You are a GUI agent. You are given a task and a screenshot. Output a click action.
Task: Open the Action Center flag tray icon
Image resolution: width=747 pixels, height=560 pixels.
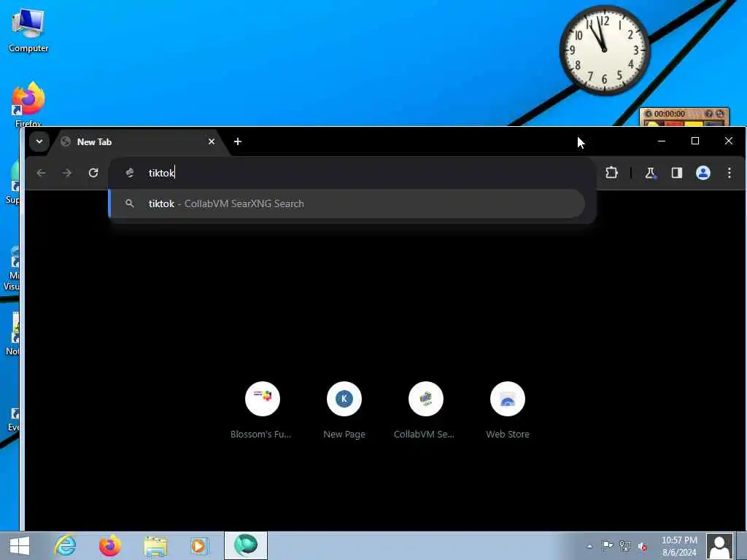tap(608, 546)
